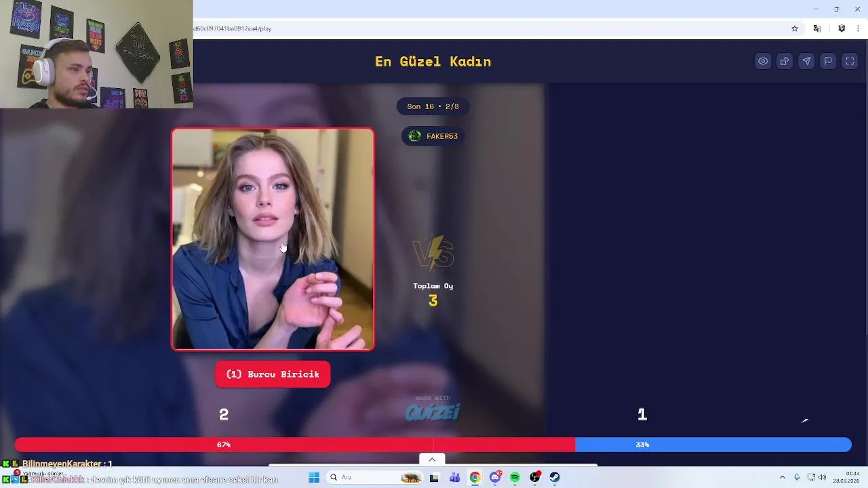
Task: Open the Windows Start menu
Action: point(314,477)
